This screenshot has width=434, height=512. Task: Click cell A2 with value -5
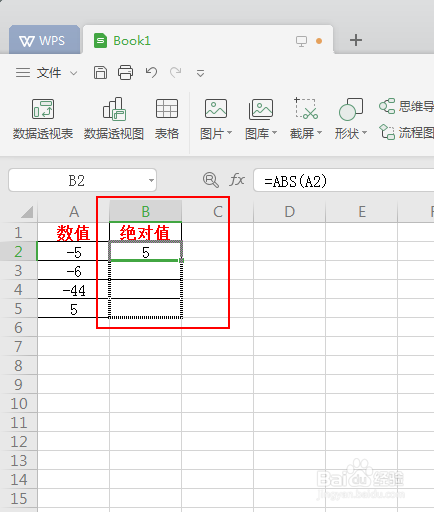(x=73, y=251)
